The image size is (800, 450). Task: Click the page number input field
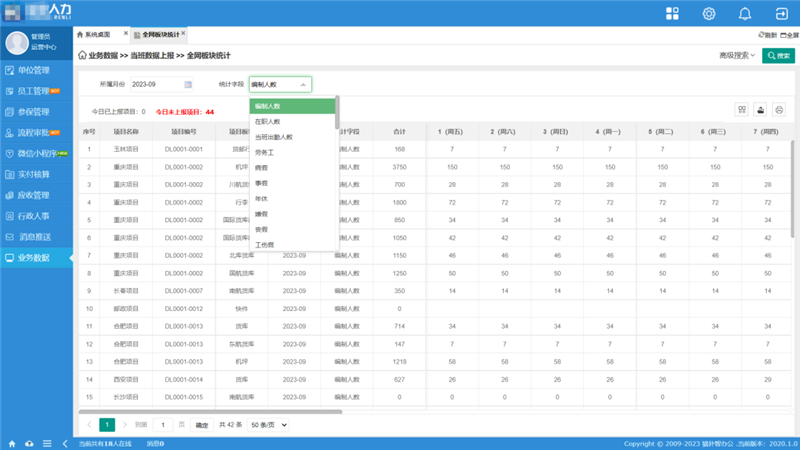point(165,425)
